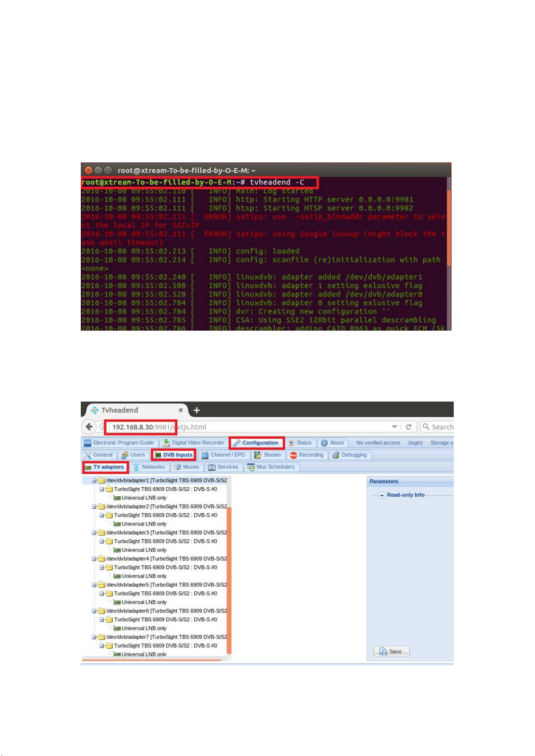
Task: Click Save in the Parameters panel
Action: pos(391,651)
